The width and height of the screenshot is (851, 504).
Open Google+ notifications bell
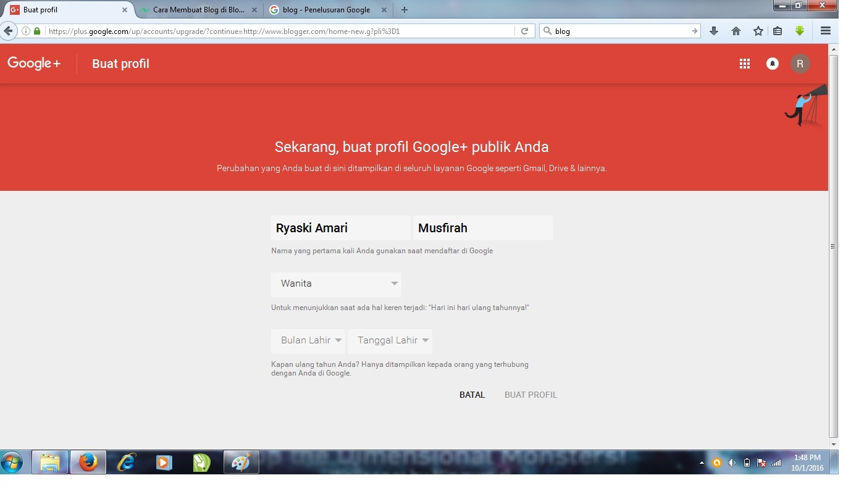(773, 64)
